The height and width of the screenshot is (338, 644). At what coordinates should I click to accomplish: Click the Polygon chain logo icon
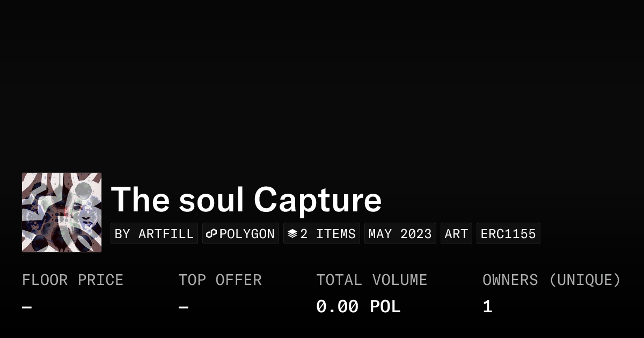[211, 234]
